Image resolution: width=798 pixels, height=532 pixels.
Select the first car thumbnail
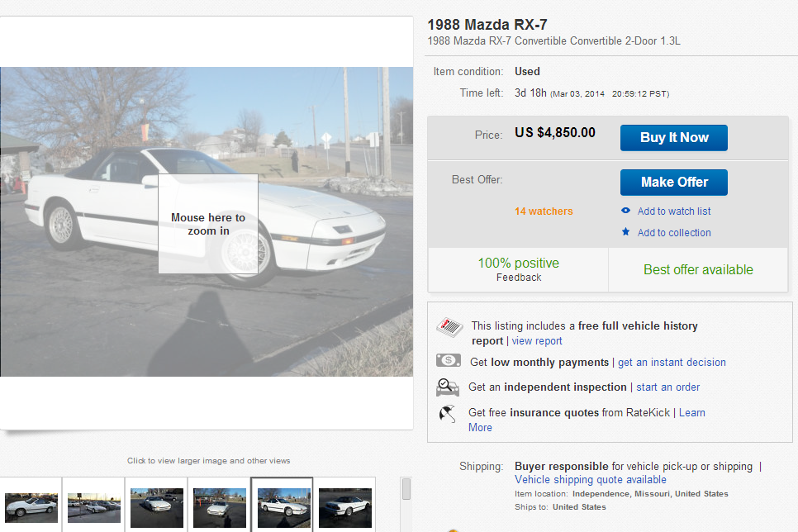click(31, 507)
